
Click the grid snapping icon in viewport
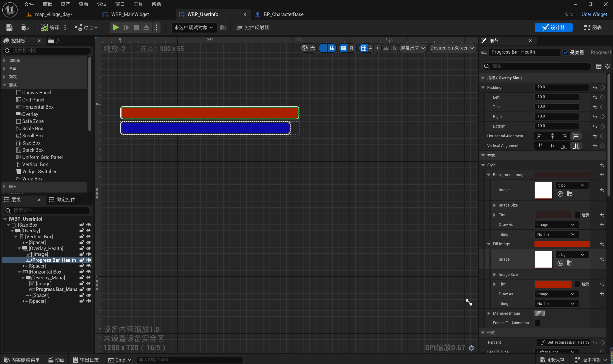pos(363,48)
